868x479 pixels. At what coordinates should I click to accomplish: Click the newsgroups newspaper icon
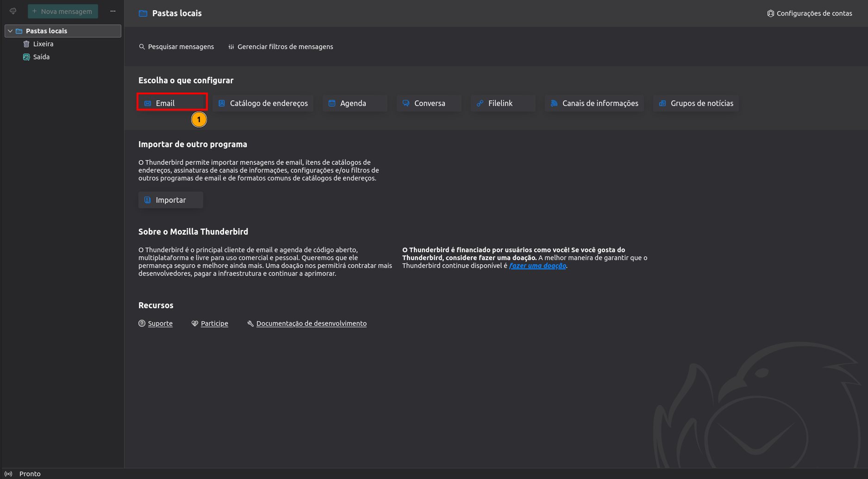(x=662, y=103)
